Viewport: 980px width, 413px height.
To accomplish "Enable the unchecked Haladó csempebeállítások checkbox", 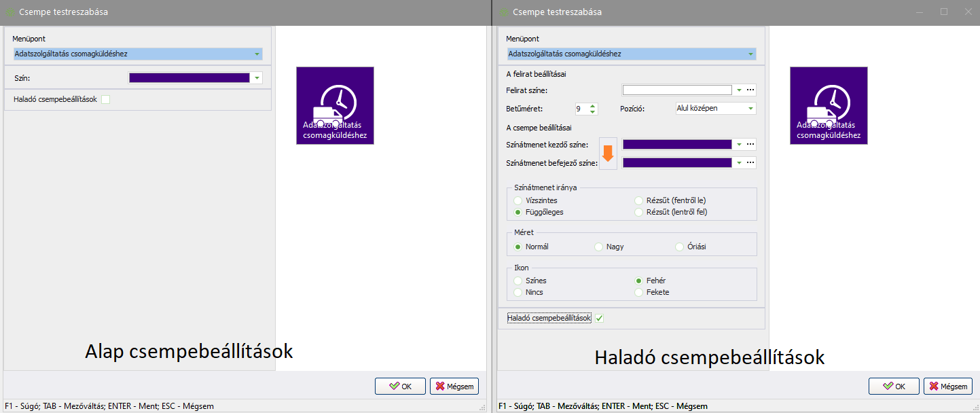I will (x=105, y=100).
